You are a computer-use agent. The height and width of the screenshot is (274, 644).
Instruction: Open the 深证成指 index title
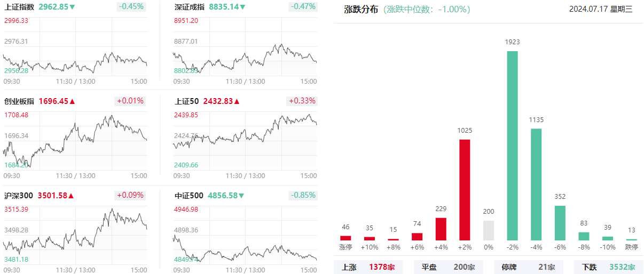pos(190,7)
